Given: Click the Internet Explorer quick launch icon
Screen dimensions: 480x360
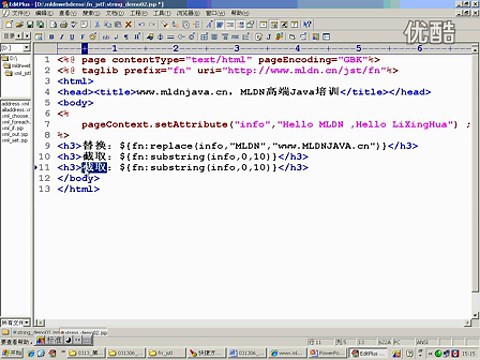Looking at the screenshot, I should click(x=31, y=353).
